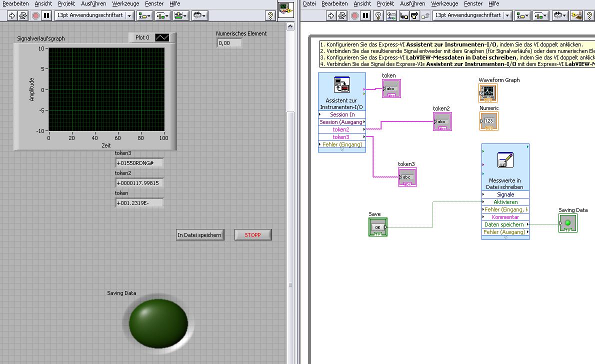The width and height of the screenshot is (595, 364).
Task: Click the Run arrow in the front panel toolbar
Action: (12, 15)
